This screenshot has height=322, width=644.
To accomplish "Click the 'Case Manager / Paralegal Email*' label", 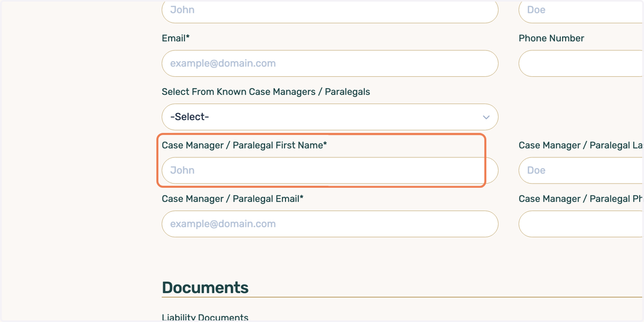I will coord(232,199).
